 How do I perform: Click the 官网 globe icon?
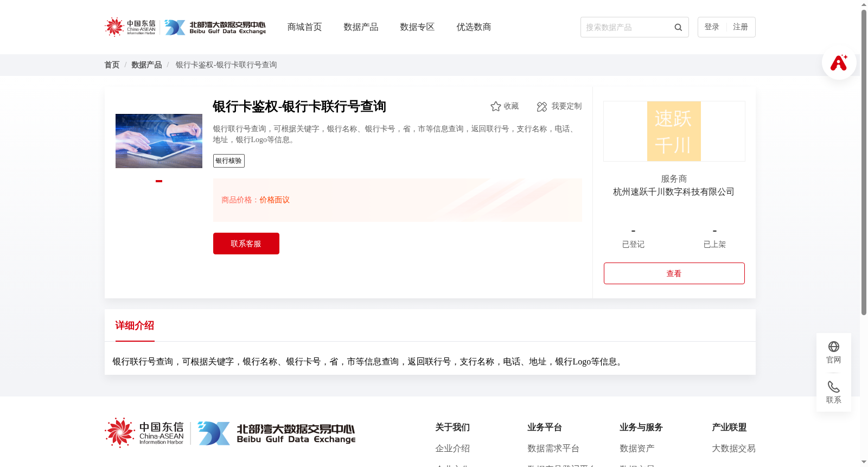click(x=834, y=347)
